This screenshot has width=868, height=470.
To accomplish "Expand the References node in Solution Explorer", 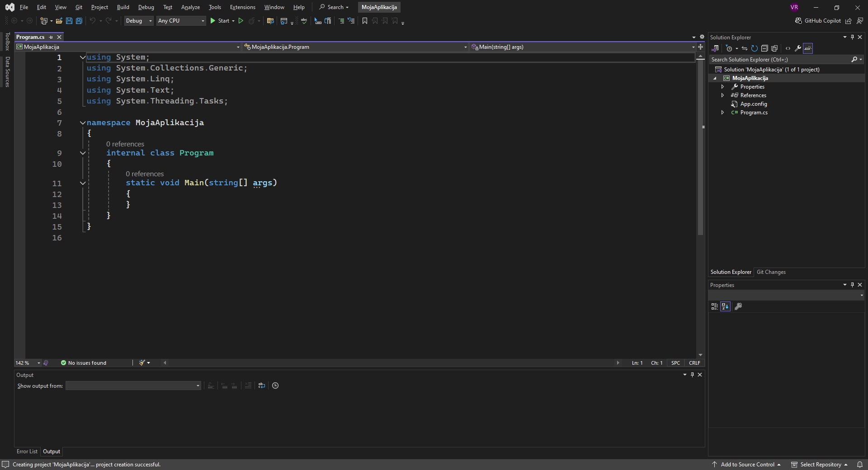I will pyautogui.click(x=722, y=95).
